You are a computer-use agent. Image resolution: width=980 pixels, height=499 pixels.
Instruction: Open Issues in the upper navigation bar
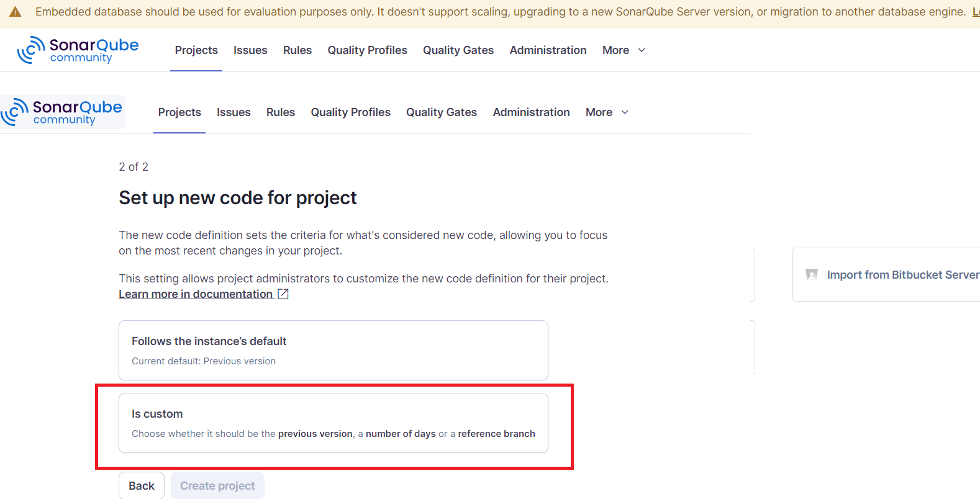[x=250, y=50]
